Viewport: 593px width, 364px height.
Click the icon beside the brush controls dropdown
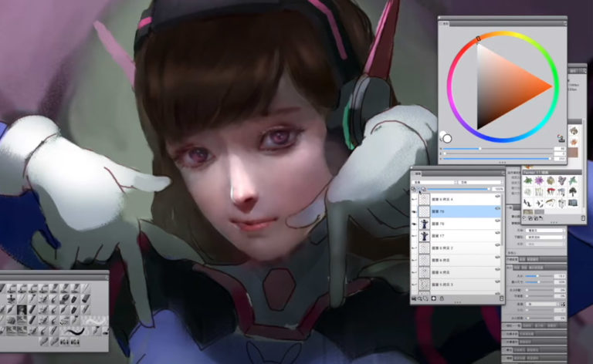pyautogui.click(x=563, y=305)
